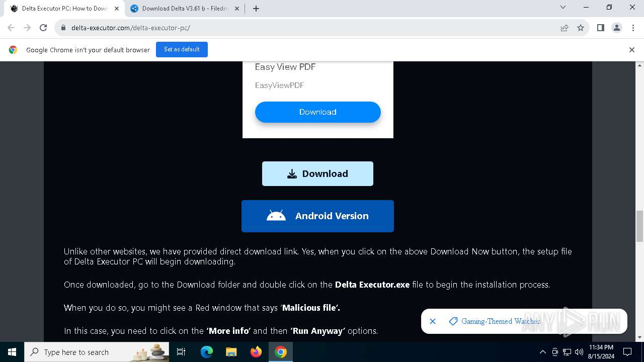This screenshot has width=644, height=362.
Task: Click the 'Malicious file' bold text
Action: coord(311,308)
